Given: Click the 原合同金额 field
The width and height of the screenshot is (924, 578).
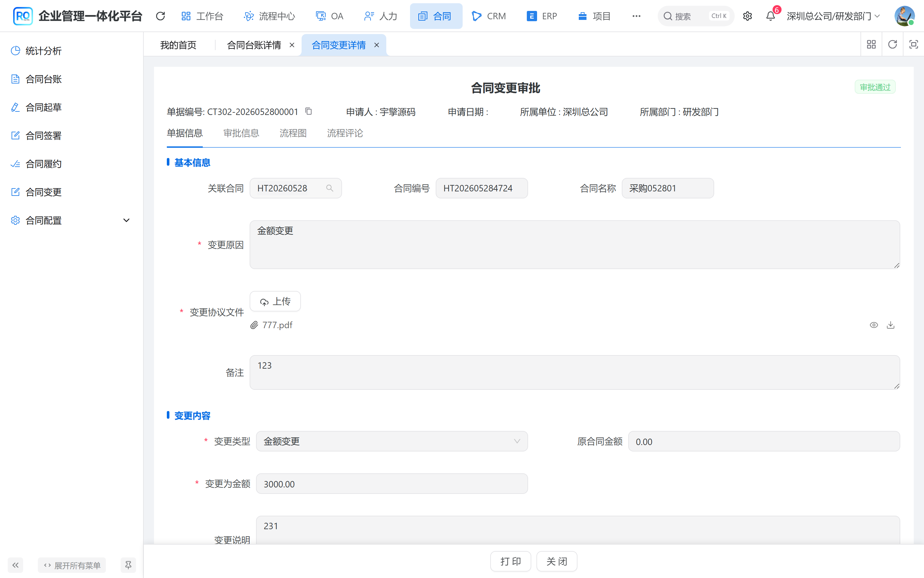Looking at the screenshot, I should click(x=764, y=441).
